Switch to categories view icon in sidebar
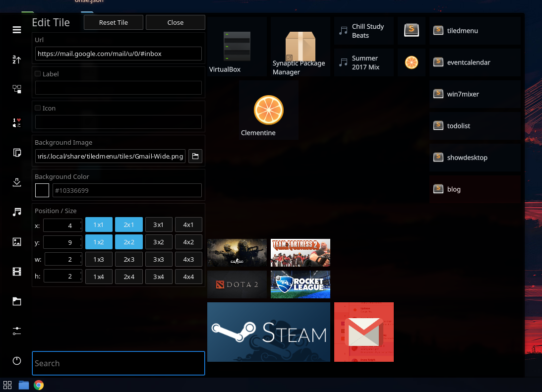 tap(16, 89)
